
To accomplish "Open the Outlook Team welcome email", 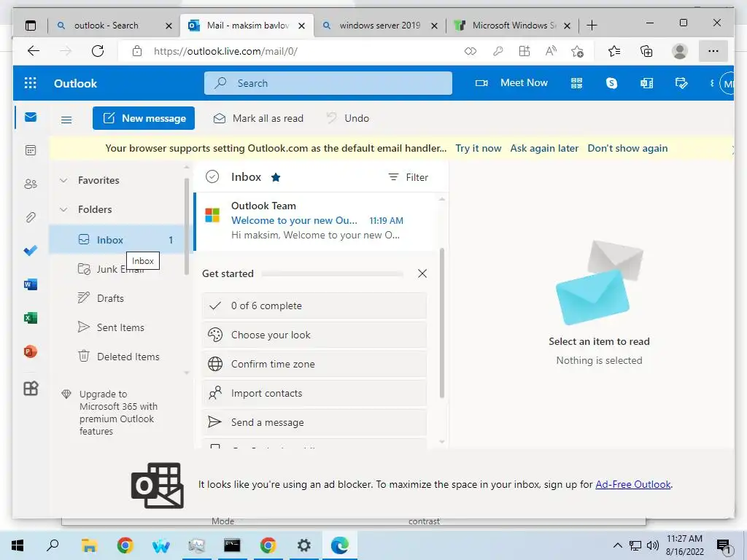I will pos(315,220).
